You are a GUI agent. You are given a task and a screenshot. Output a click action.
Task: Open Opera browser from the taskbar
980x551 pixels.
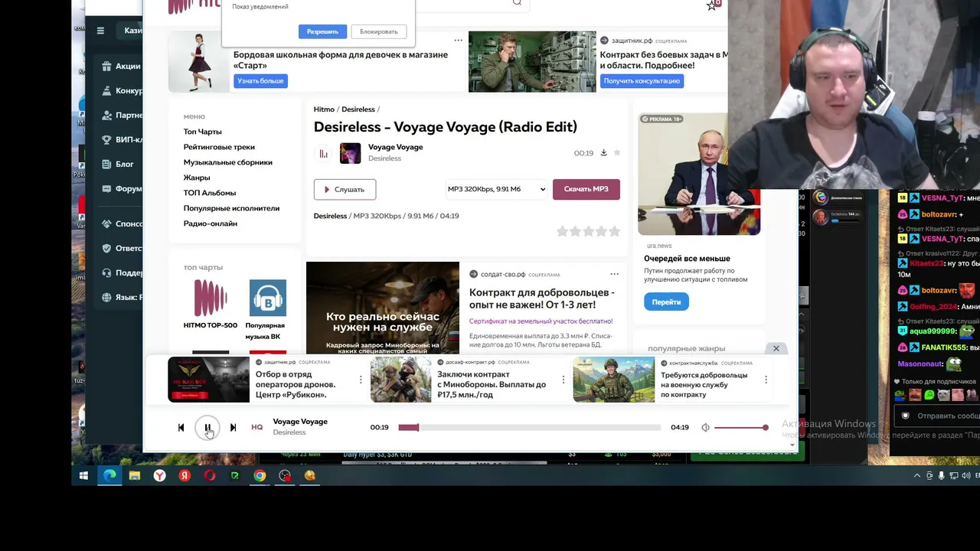210,475
